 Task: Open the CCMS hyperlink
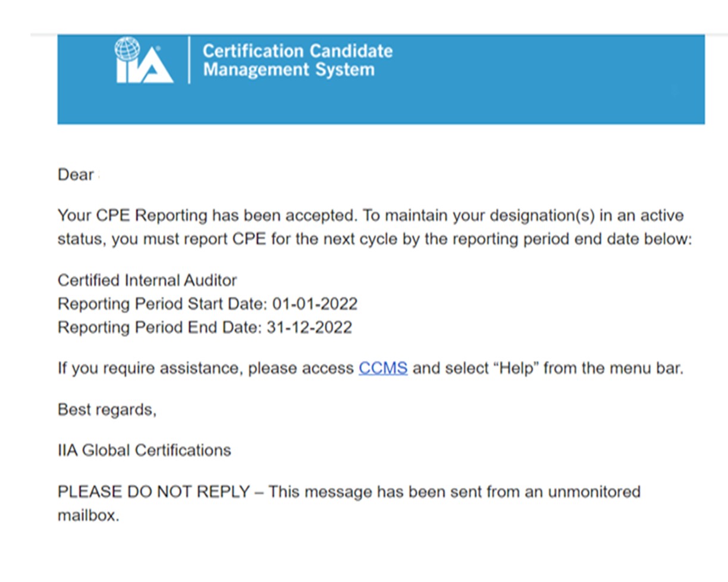pyautogui.click(x=383, y=368)
